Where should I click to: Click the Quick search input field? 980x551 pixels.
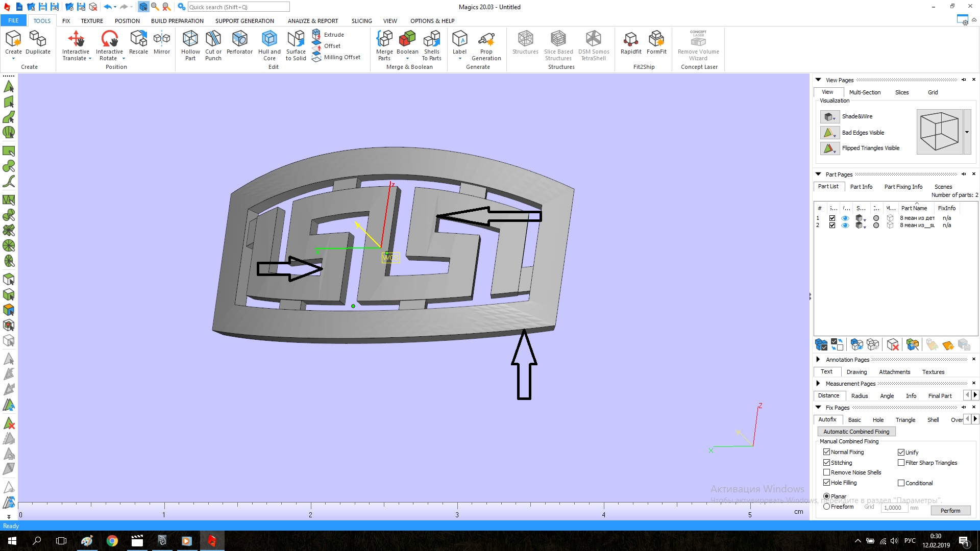click(x=238, y=7)
